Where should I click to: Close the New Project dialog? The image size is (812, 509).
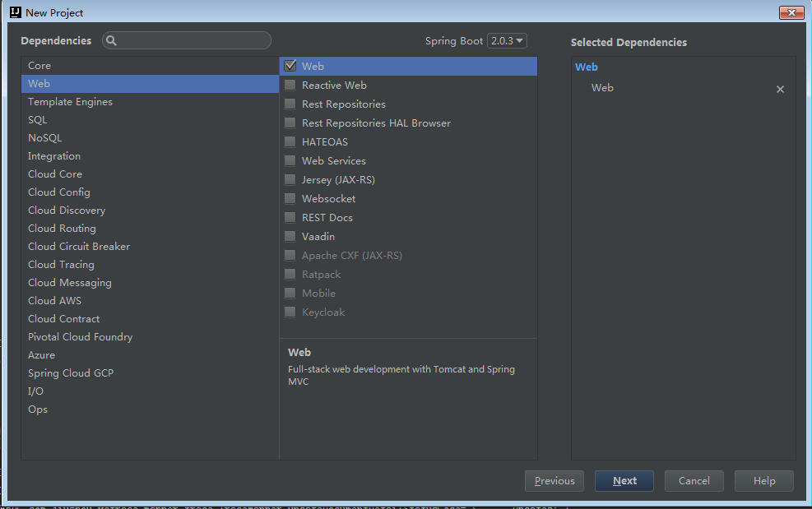click(x=791, y=12)
